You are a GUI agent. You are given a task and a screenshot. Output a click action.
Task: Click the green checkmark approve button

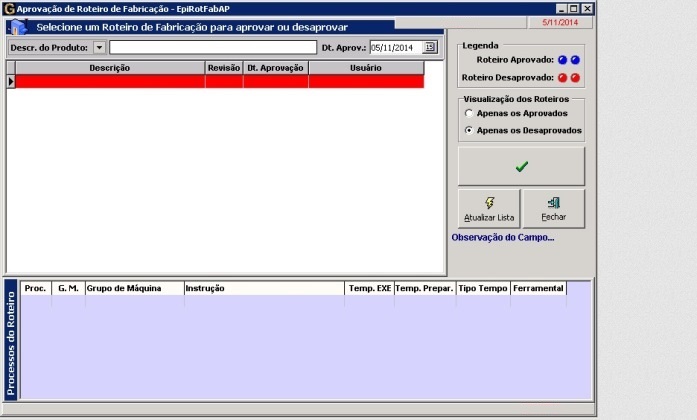(x=521, y=166)
